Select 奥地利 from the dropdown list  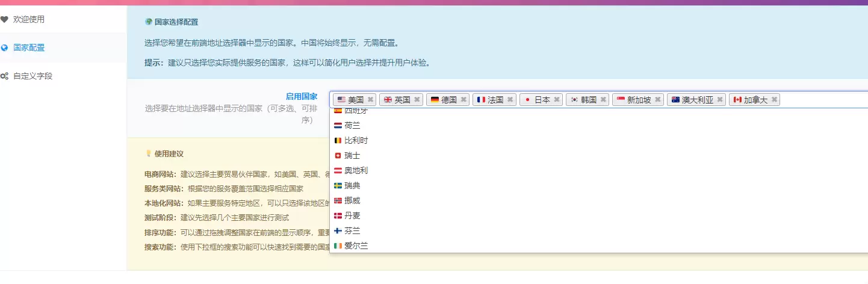[599, 170]
